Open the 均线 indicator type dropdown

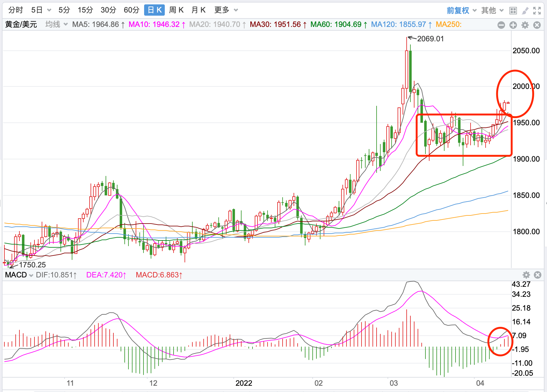[x=56, y=24]
